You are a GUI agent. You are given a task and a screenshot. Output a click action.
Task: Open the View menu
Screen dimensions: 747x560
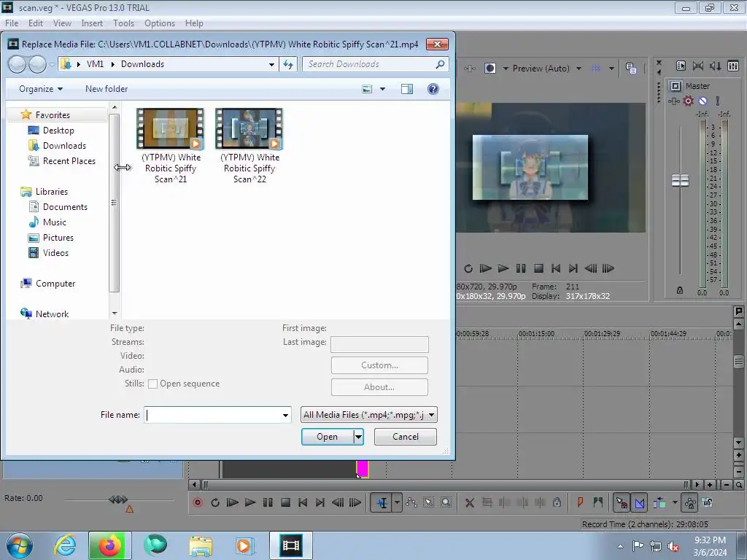coord(62,23)
